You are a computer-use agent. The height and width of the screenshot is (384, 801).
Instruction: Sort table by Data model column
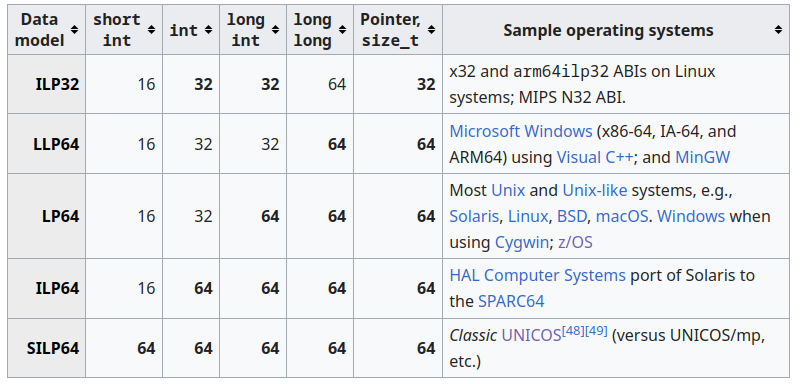(x=75, y=30)
